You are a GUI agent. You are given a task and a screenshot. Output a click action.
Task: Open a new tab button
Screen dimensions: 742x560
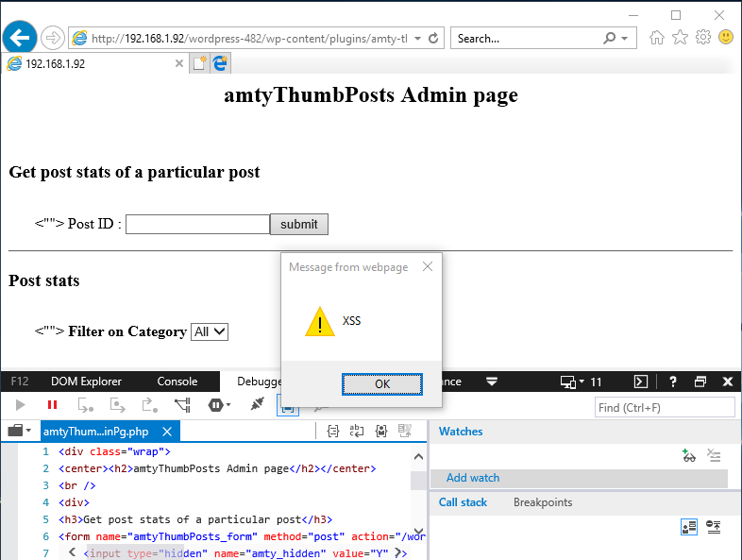pos(200,63)
